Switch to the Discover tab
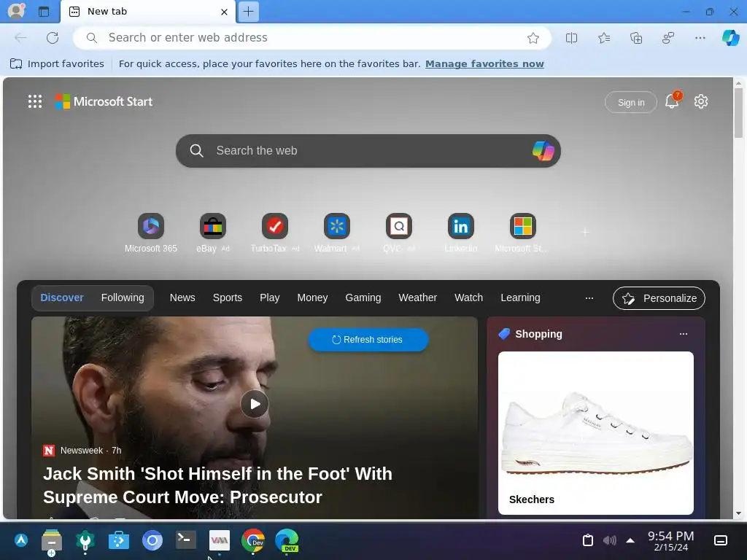 pyautogui.click(x=62, y=297)
